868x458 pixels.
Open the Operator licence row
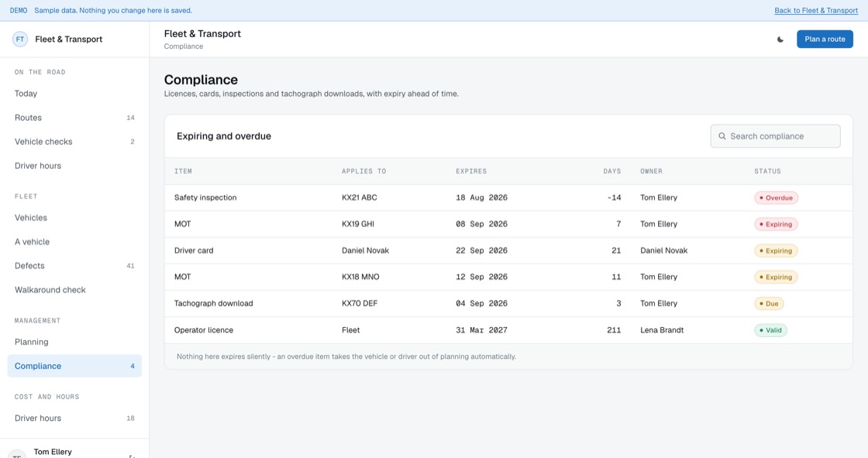click(508, 330)
